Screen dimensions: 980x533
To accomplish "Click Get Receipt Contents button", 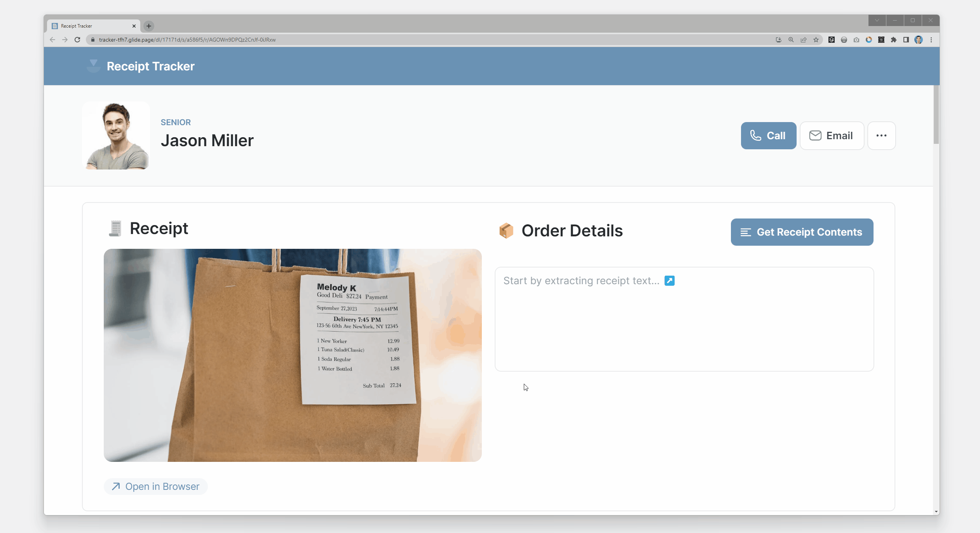I will [x=802, y=232].
